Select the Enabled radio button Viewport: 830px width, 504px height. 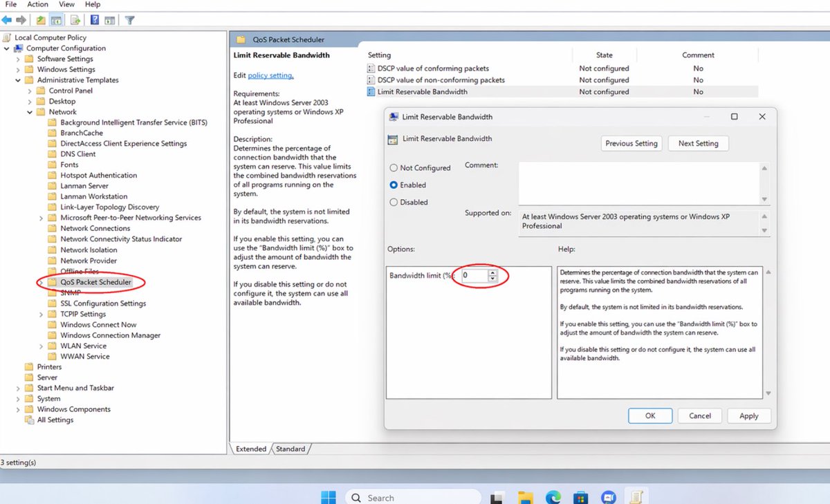coord(394,185)
